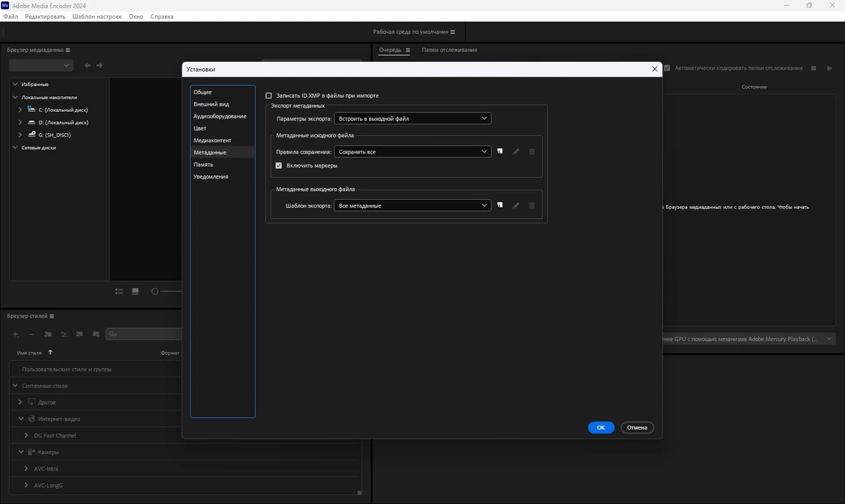Image resolution: width=845 pixels, height=504 pixels.
Task: Collapse Системные стили group
Action: pos(15,386)
